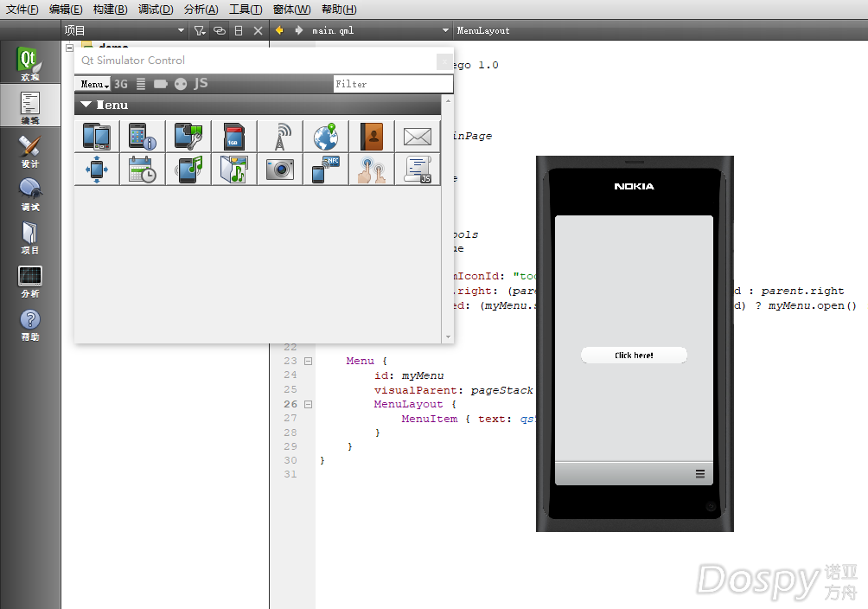Toggle the link-with-editor icon in project pane
Screen dimensions: 868x609
pyautogui.click(x=220, y=30)
